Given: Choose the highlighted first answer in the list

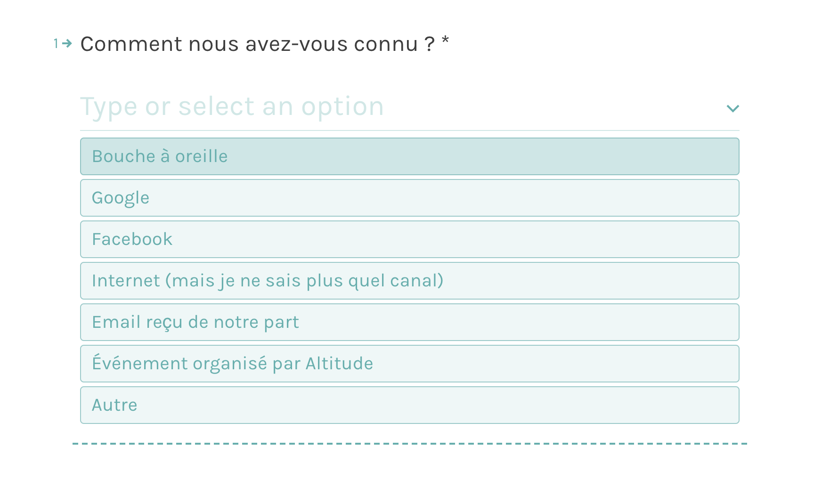Looking at the screenshot, I should pyautogui.click(x=409, y=156).
